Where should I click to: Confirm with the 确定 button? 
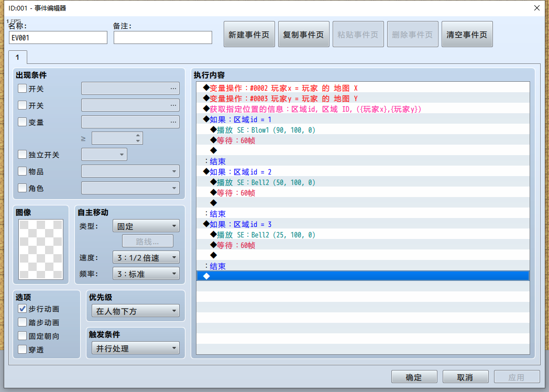(x=414, y=377)
